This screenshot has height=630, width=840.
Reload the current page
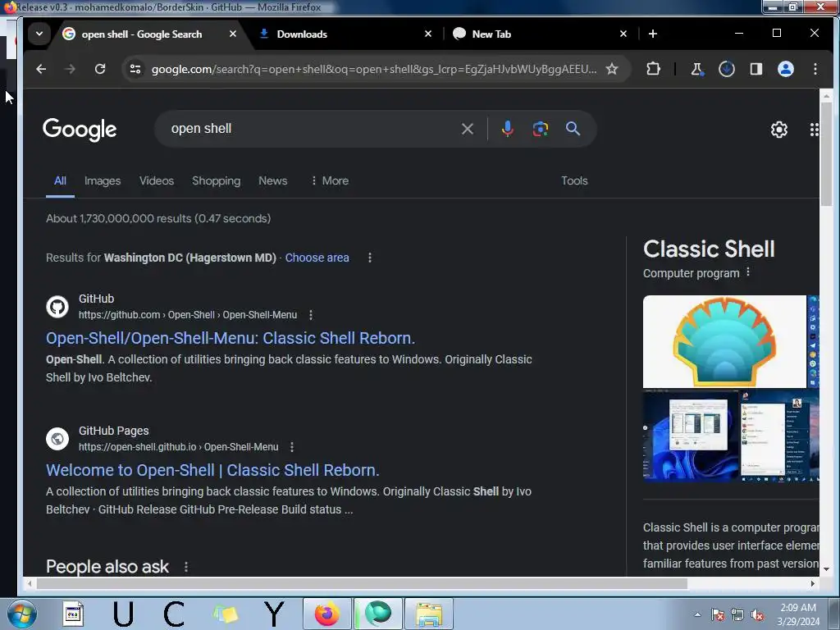tap(100, 69)
